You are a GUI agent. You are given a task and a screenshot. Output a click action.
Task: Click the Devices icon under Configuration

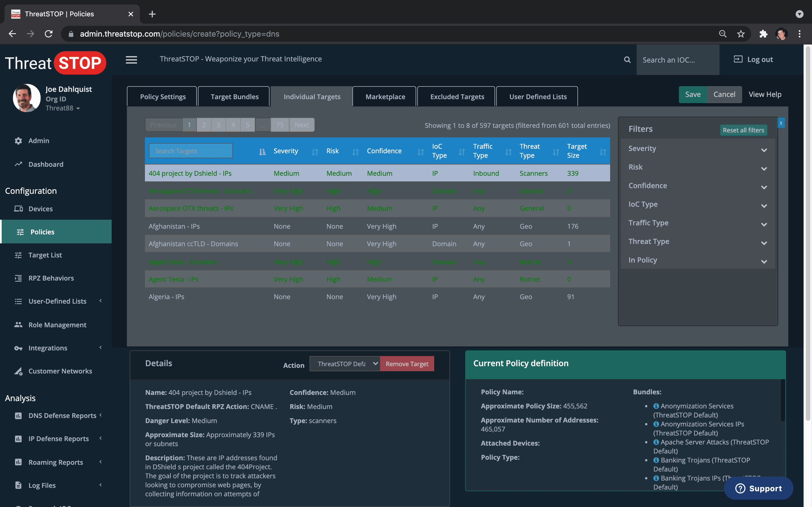click(x=18, y=208)
